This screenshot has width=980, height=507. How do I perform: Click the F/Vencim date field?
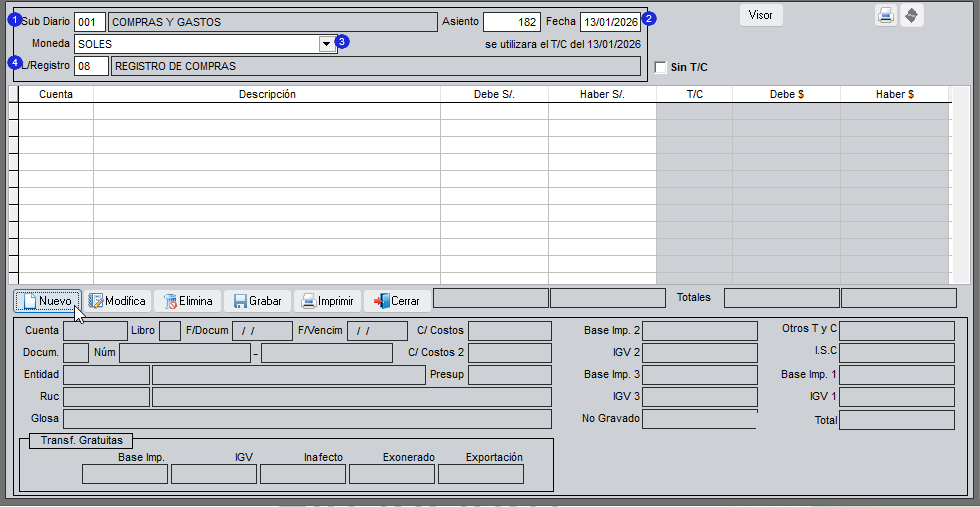pos(377,331)
